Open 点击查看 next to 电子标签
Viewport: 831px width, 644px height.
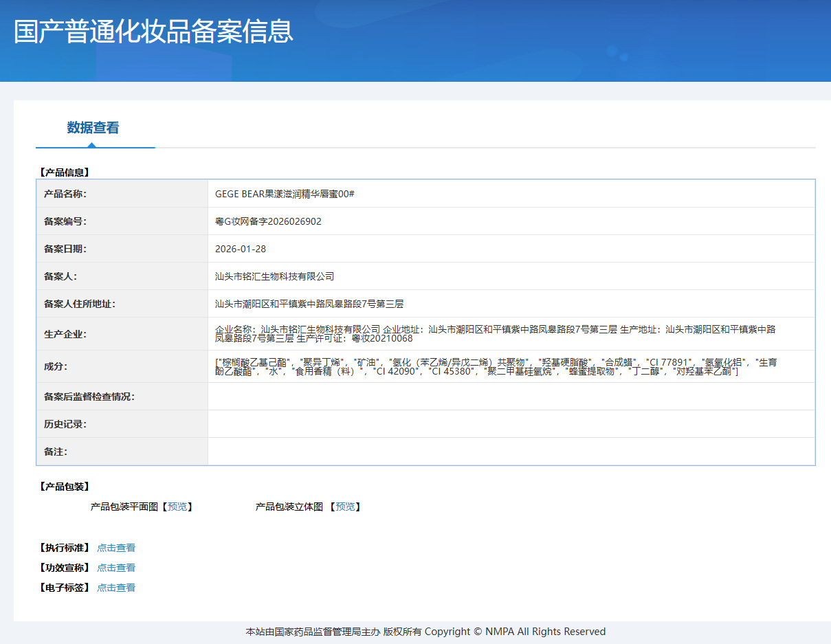pyautogui.click(x=116, y=588)
